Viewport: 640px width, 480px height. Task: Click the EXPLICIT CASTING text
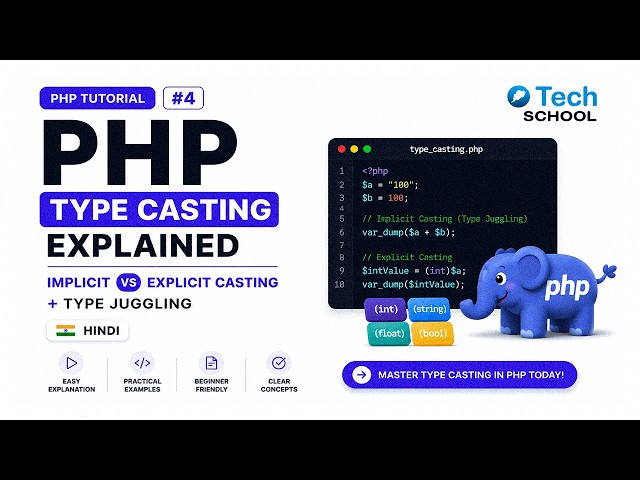coord(213,282)
